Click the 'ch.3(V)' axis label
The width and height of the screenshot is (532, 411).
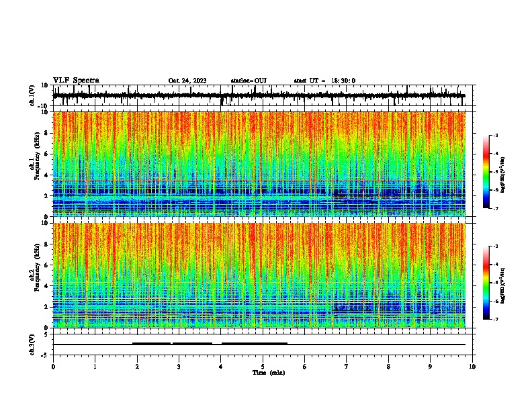tap(32, 345)
